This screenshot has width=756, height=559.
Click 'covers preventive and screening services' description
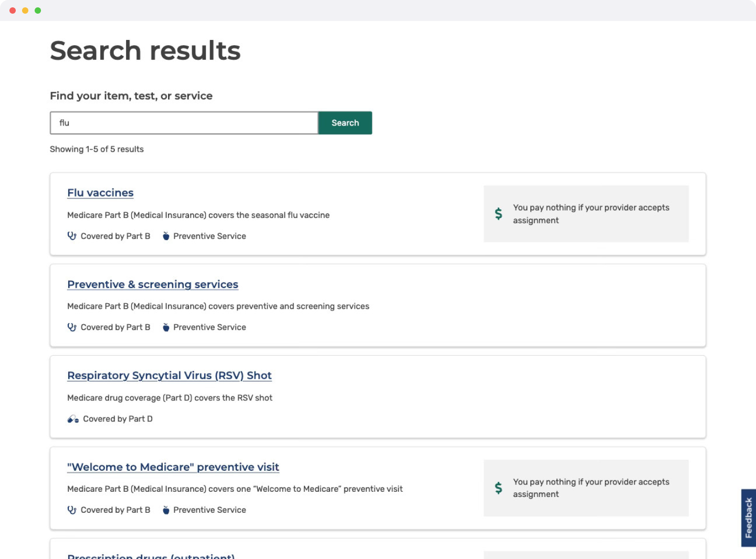tap(218, 306)
